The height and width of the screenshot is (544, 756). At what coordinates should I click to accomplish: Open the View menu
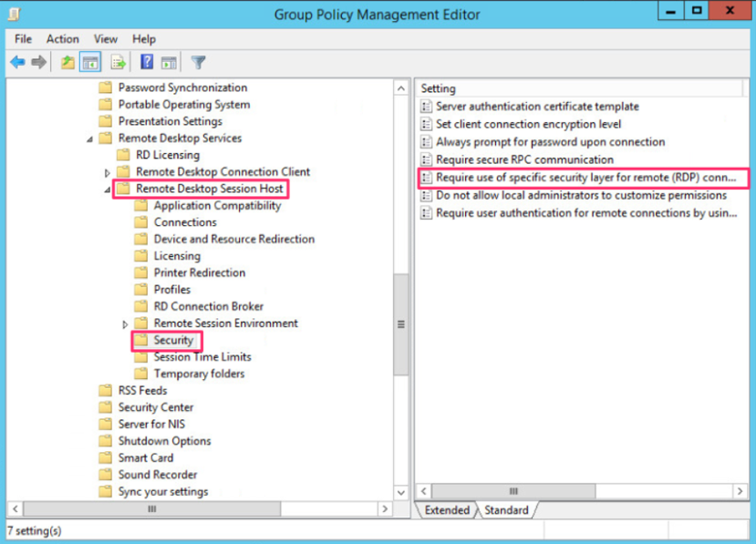coord(106,39)
